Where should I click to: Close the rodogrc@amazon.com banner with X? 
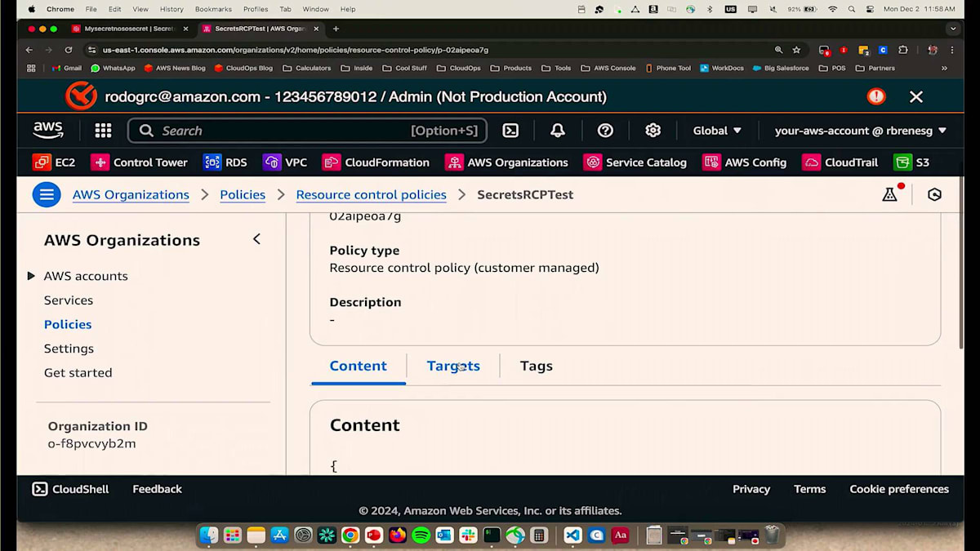(916, 96)
